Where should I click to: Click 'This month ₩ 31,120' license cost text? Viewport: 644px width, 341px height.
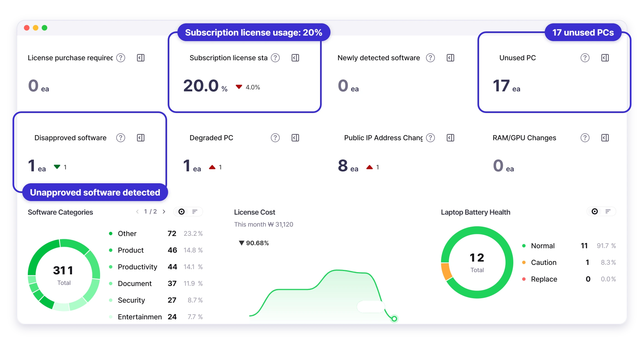pyautogui.click(x=264, y=224)
